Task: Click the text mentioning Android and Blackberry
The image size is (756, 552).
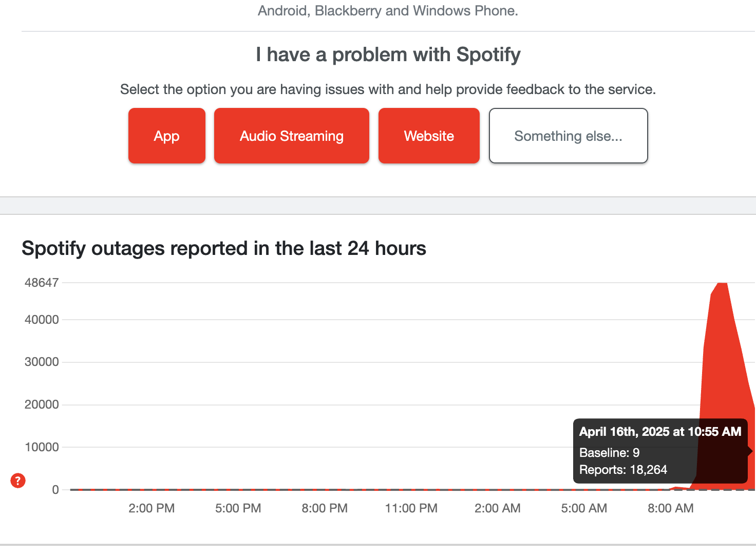Action: click(x=388, y=10)
